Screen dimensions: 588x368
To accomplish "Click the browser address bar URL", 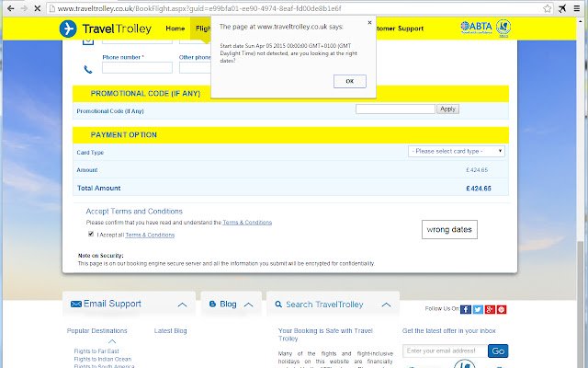I will pos(199,8).
